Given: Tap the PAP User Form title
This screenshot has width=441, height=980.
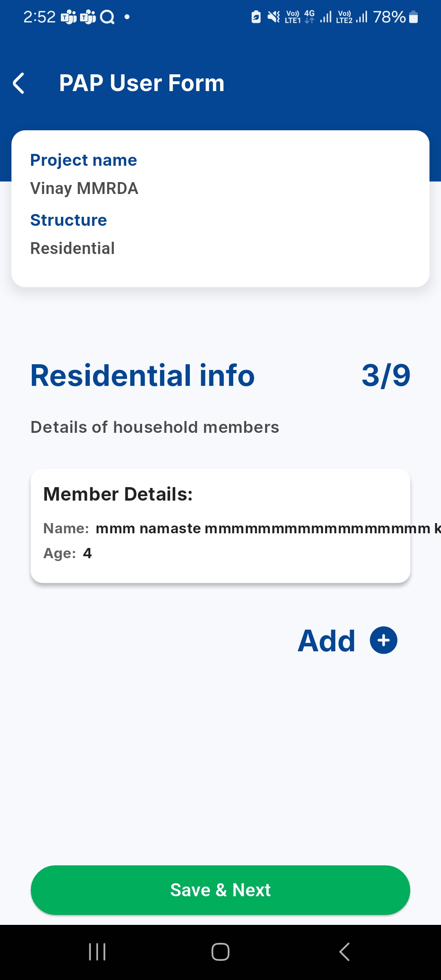Looking at the screenshot, I should coord(142,83).
